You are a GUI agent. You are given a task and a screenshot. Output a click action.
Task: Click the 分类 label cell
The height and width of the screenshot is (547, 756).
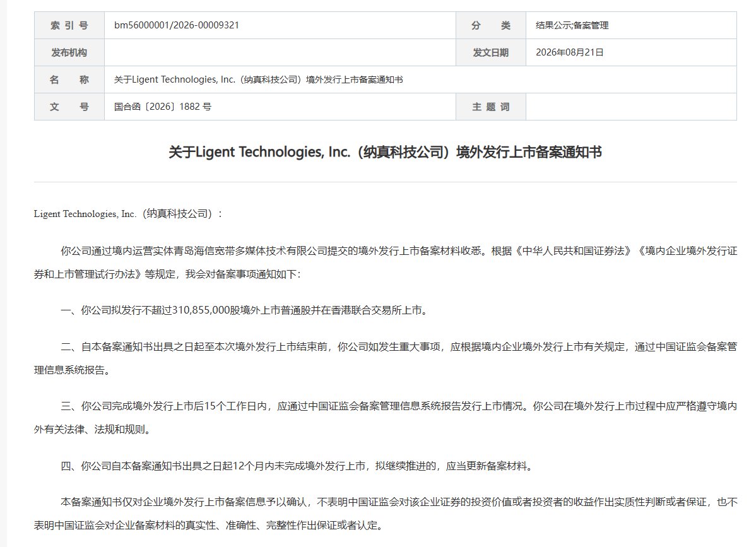(491, 25)
